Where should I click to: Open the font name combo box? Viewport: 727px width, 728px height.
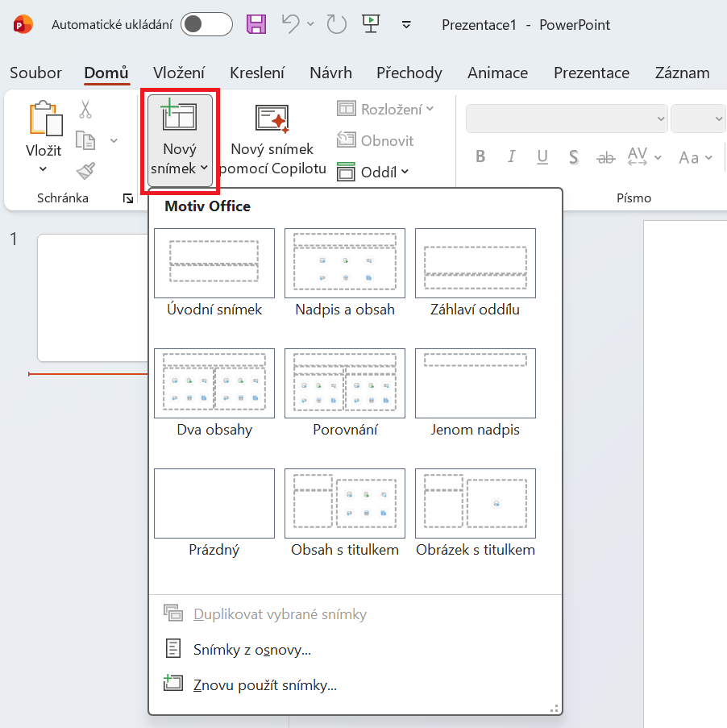pyautogui.click(x=567, y=119)
